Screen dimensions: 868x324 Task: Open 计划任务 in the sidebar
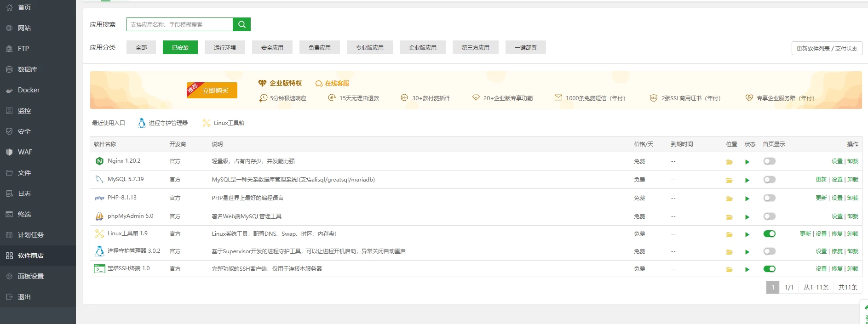[38, 235]
